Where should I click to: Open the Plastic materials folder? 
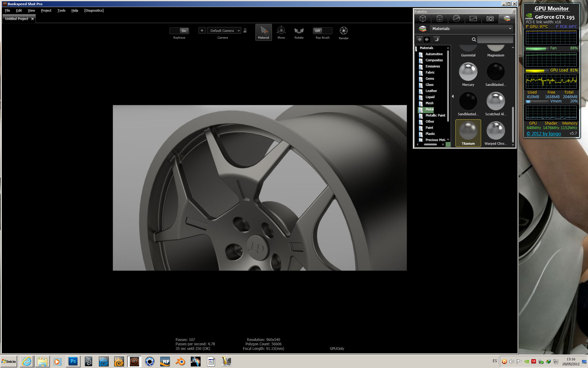point(430,134)
